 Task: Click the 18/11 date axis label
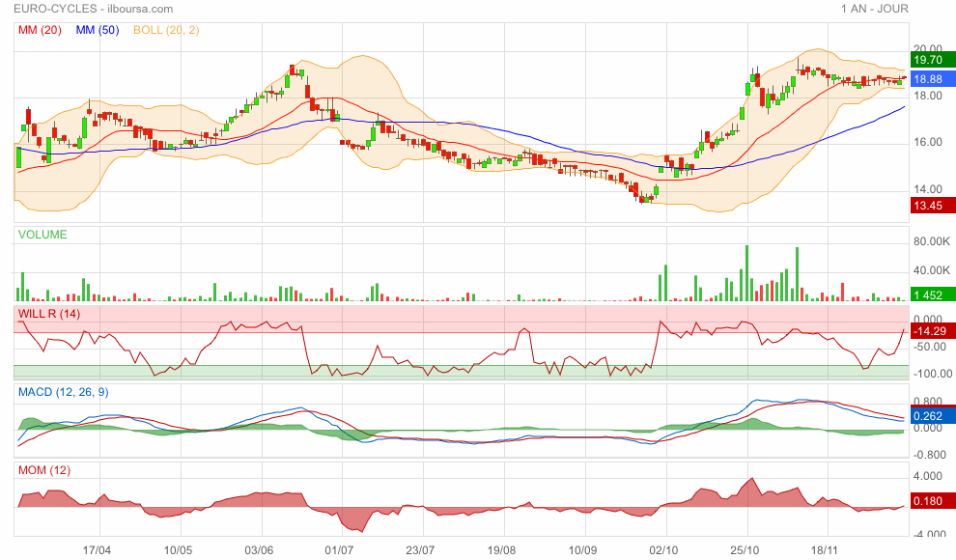825,550
